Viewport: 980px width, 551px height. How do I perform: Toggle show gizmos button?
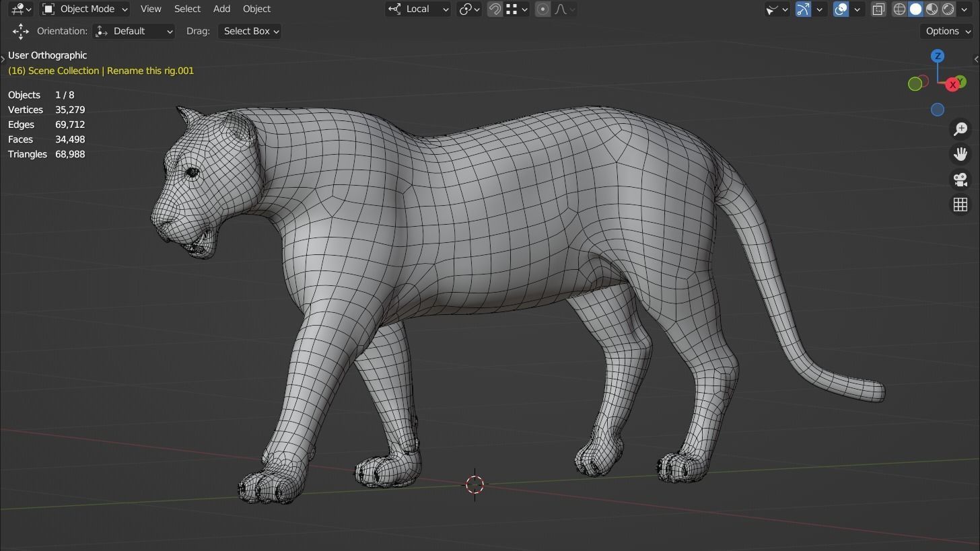[803, 9]
